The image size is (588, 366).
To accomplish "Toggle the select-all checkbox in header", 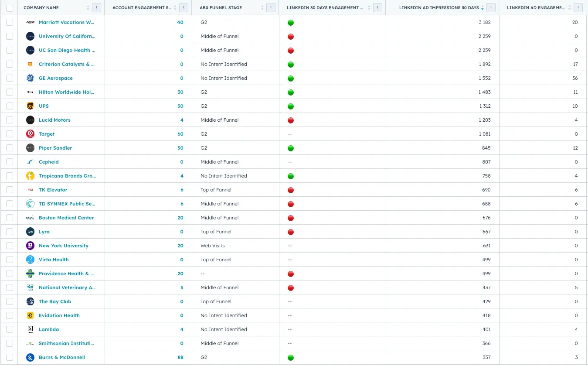I will tap(10, 8).
